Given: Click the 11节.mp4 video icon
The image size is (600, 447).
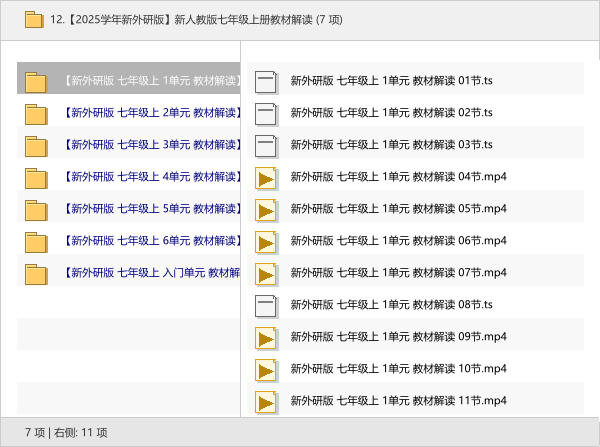Looking at the screenshot, I should 266,401.
